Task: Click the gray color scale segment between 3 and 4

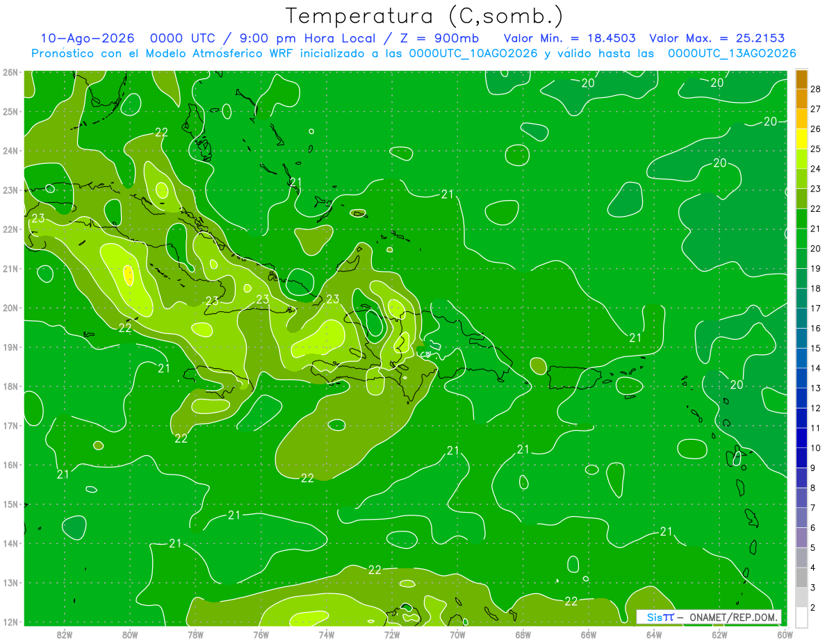Action: (x=801, y=577)
